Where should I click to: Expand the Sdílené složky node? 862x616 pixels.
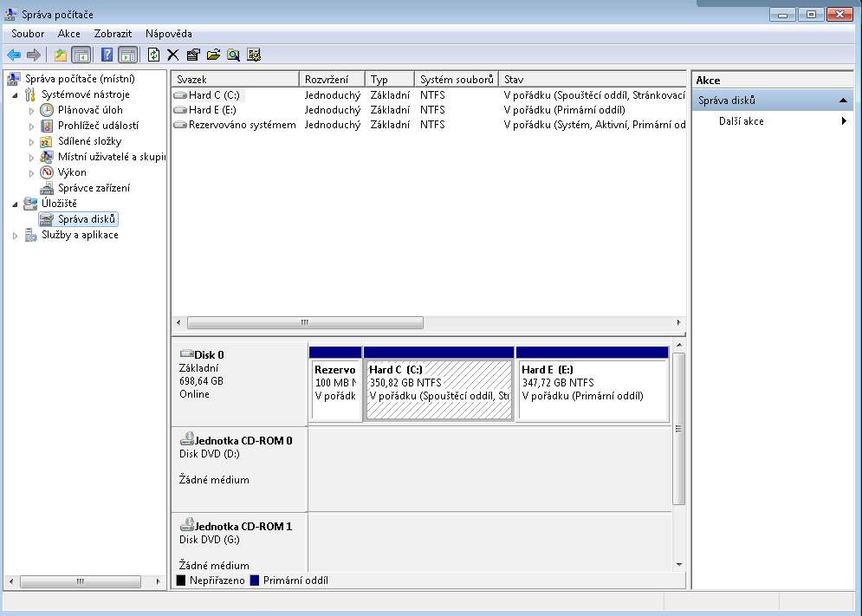point(31,142)
